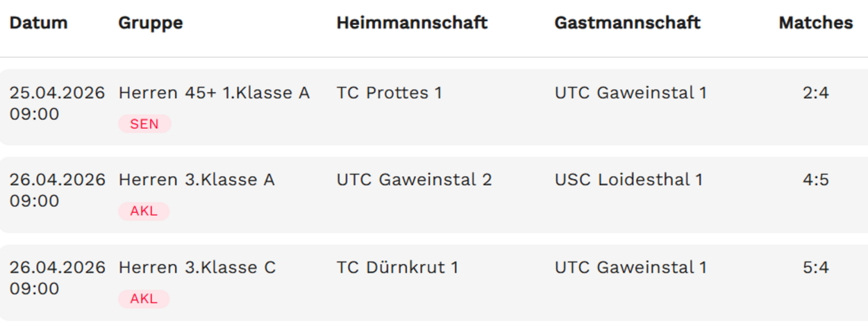Click the Datum column header
The width and height of the screenshot is (868, 328).
click(38, 23)
